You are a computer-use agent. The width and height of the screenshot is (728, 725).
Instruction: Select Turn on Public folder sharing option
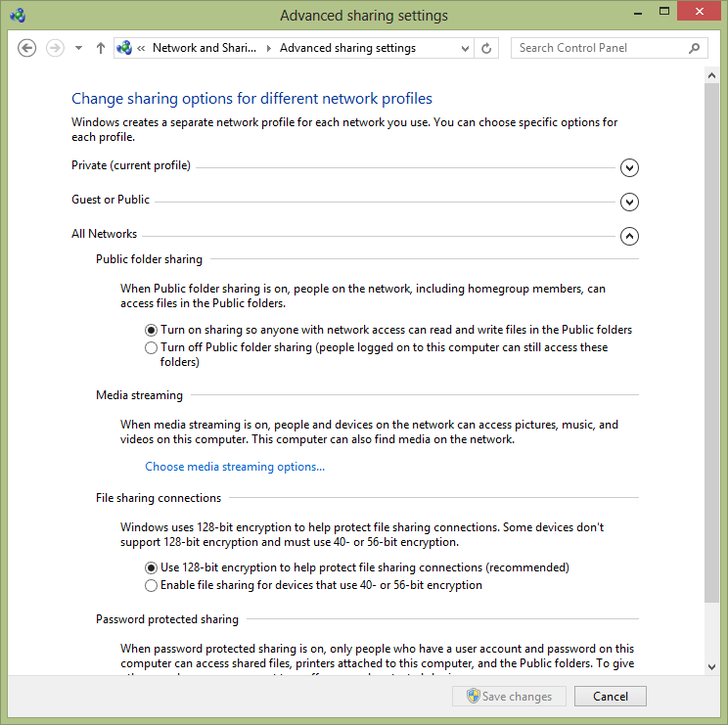tap(151, 330)
